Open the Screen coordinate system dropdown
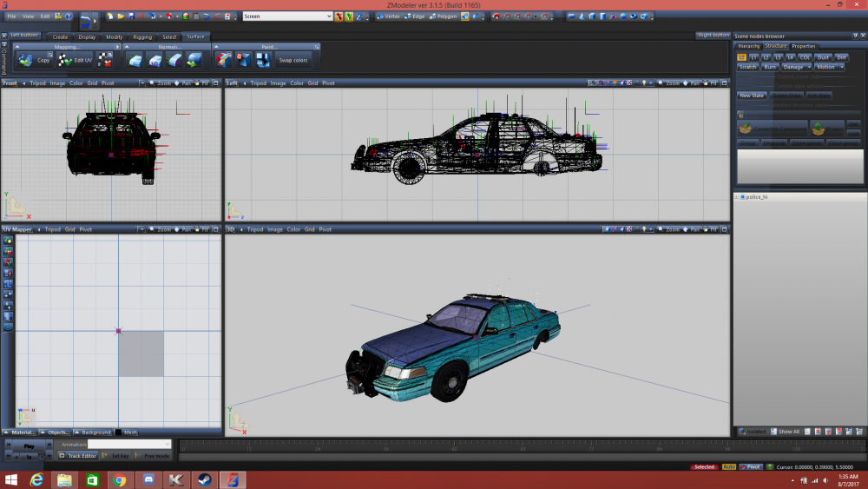 [286, 17]
